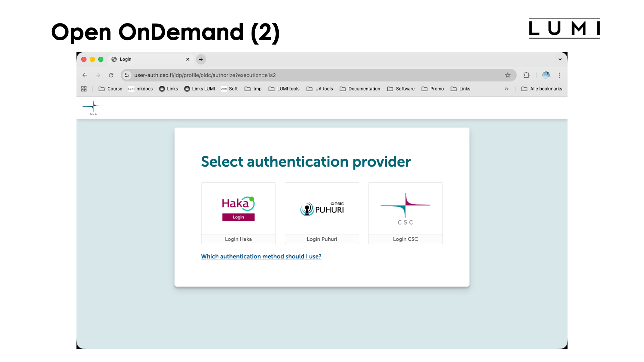Open the Links LUMI bookmark

point(200,89)
